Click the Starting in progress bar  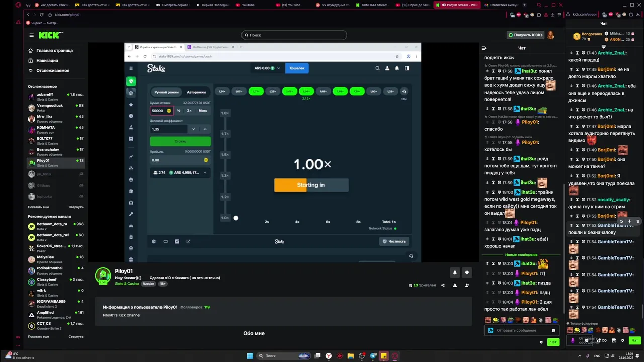[x=311, y=185]
